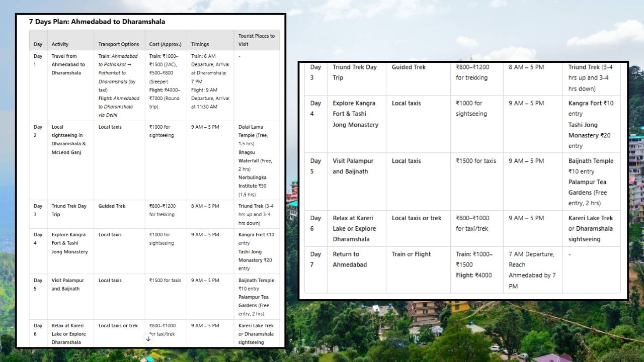Select 'Local taxis or trek' in left table
This screenshot has height=362, width=644.
(x=118, y=325)
